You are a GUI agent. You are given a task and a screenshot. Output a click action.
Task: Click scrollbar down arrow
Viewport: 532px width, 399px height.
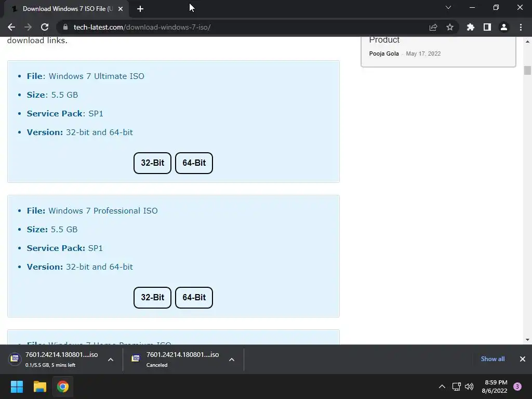tap(527, 340)
